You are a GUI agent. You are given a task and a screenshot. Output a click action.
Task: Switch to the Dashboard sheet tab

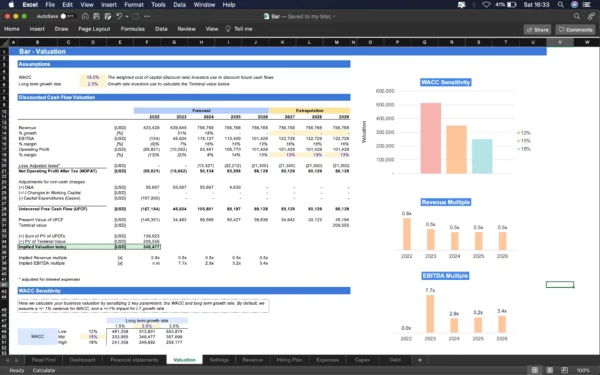tap(82, 360)
